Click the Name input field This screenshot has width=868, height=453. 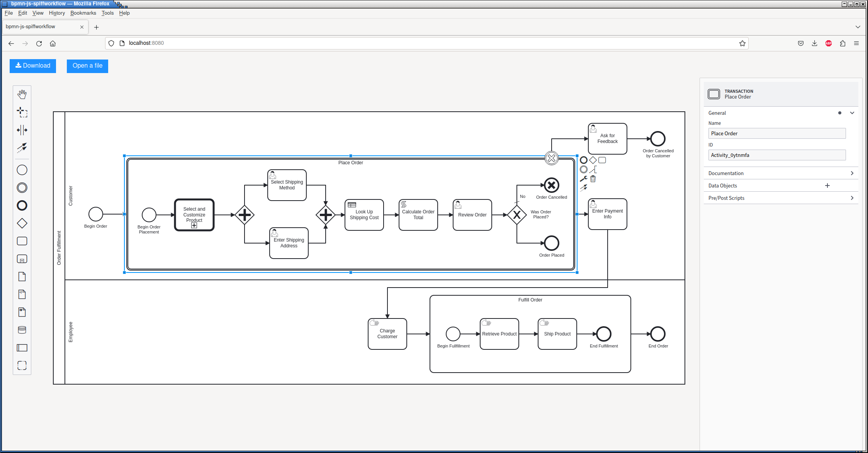tap(777, 133)
